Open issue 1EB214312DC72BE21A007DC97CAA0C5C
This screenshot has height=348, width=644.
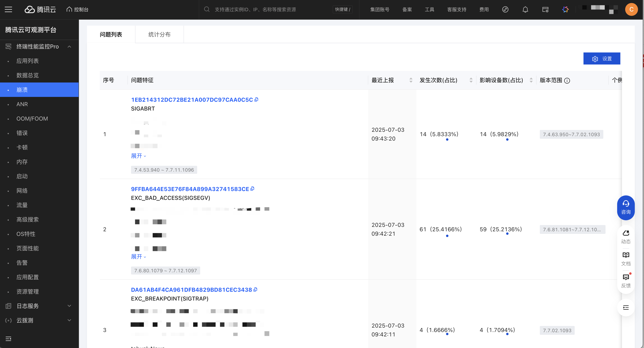coord(192,100)
